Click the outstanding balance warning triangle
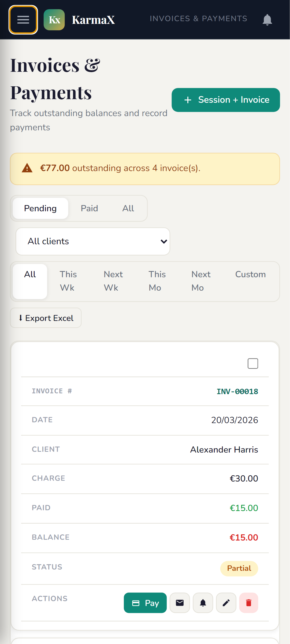Viewport: 290px width, 644px height. tap(27, 168)
